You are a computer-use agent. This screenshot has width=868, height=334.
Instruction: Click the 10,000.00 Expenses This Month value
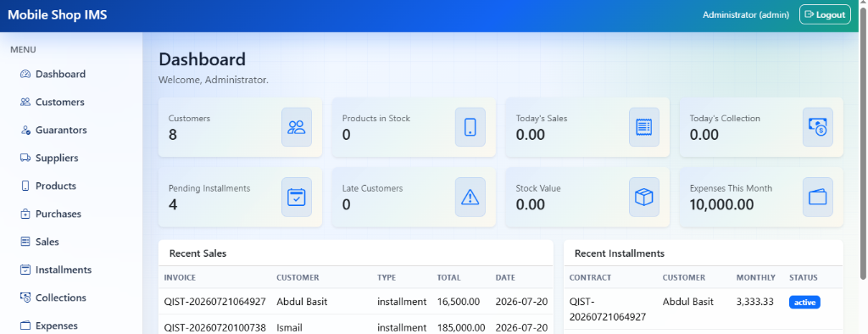722,205
